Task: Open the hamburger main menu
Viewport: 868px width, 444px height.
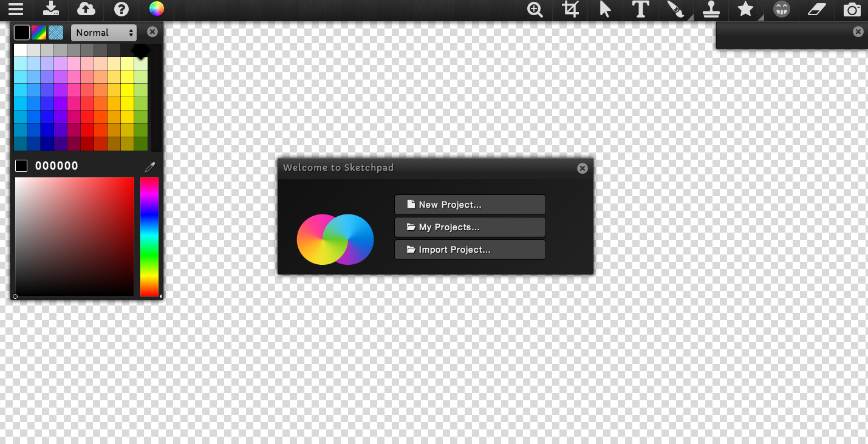Action: tap(15, 9)
